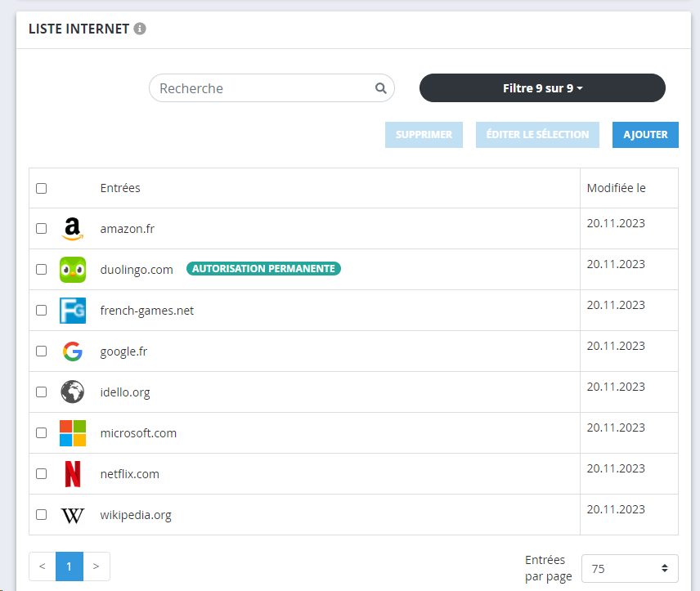Select the french-games.net FG icon
The image size is (700, 591).
[x=73, y=310]
